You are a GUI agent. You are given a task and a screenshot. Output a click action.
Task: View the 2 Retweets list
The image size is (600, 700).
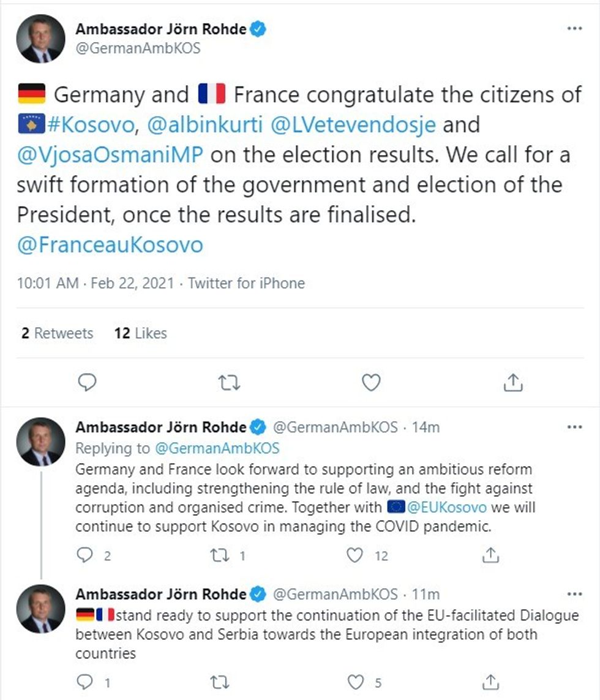pyautogui.click(x=57, y=333)
